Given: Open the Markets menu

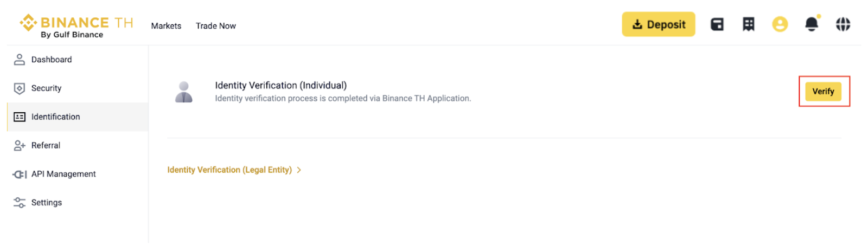Looking at the screenshot, I should [166, 26].
